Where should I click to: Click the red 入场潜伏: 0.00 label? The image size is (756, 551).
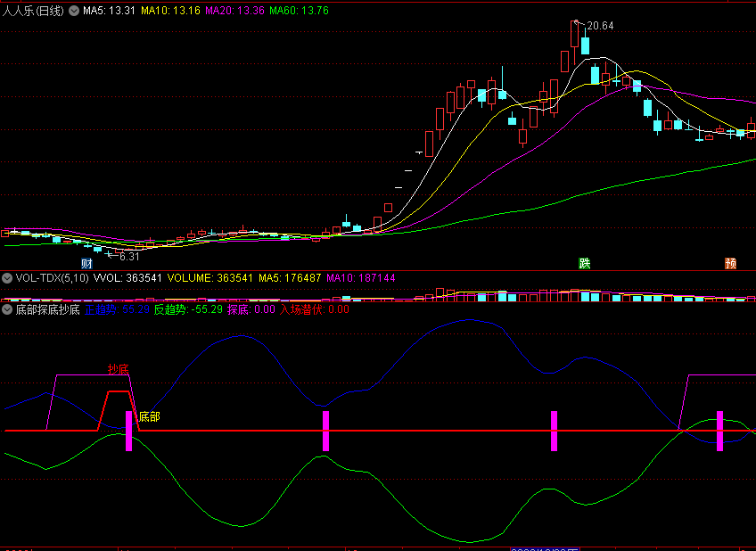[315, 309]
